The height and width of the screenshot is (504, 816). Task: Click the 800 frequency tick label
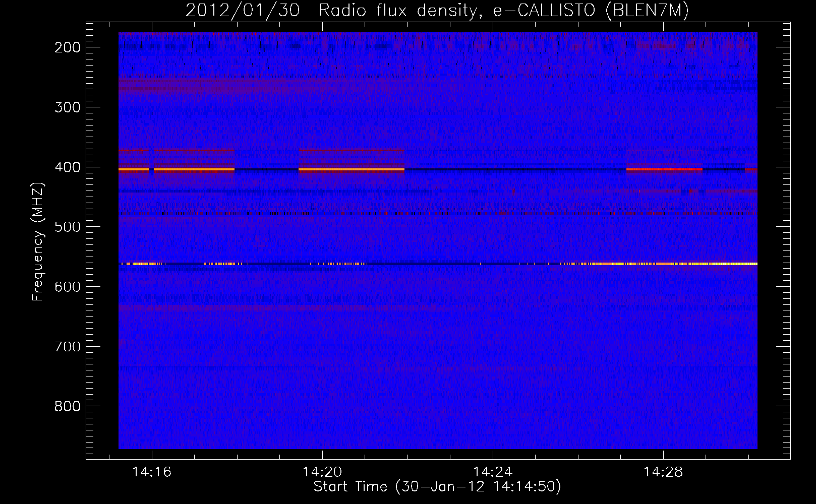point(68,406)
